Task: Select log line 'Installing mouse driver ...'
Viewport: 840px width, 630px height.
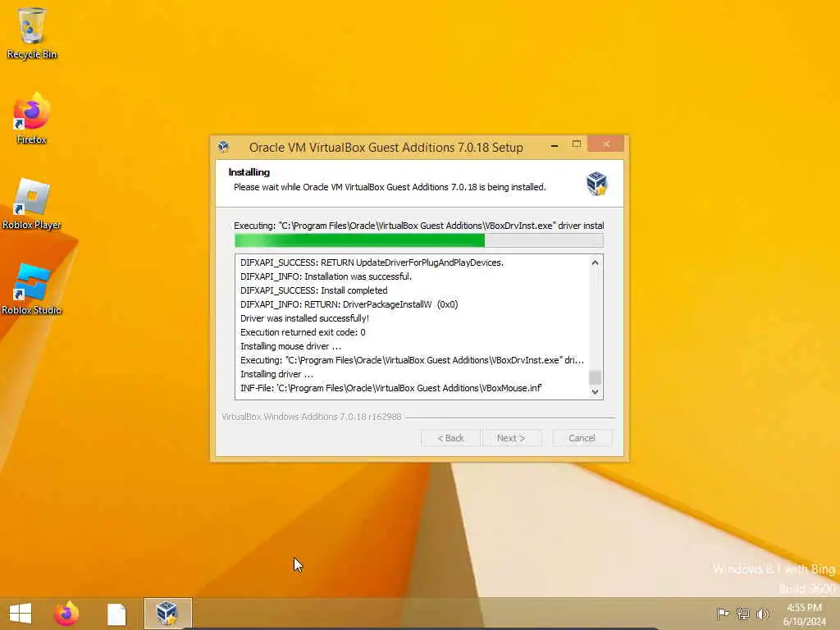Action: [x=291, y=346]
